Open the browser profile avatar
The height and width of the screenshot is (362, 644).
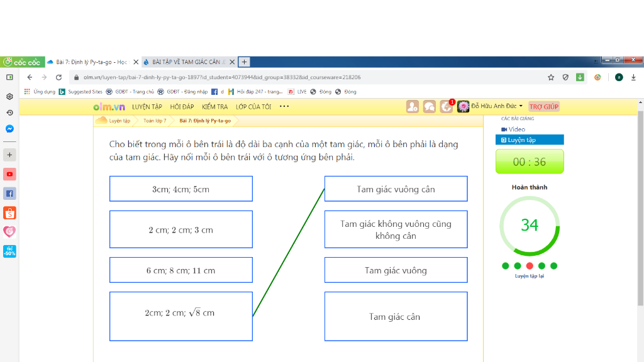(619, 77)
